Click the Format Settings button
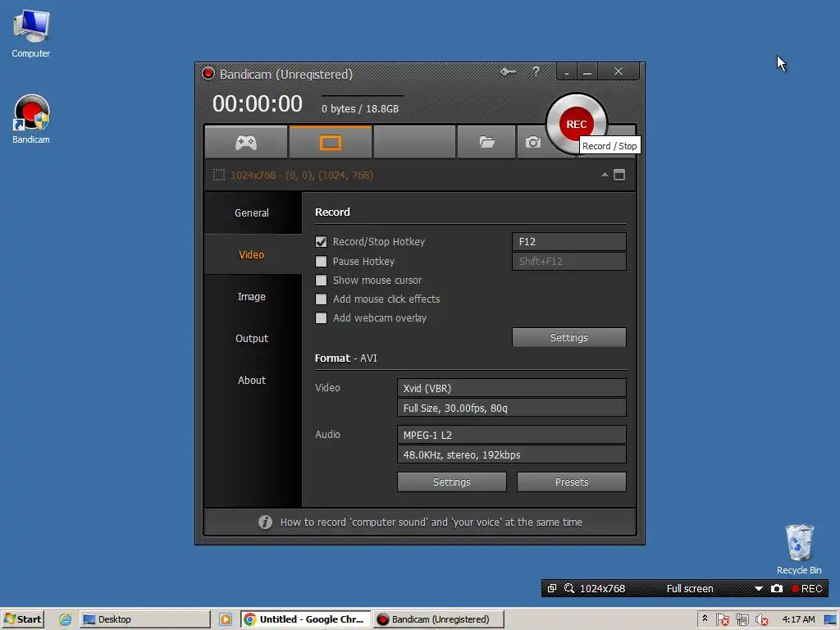This screenshot has width=840, height=630. 452,482
